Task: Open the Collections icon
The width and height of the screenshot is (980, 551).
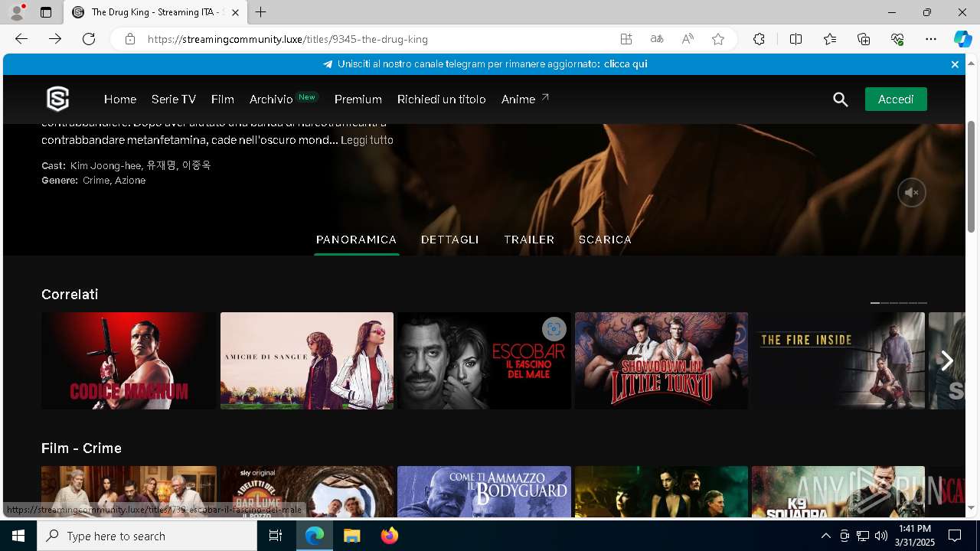Action: coord(864,39)
